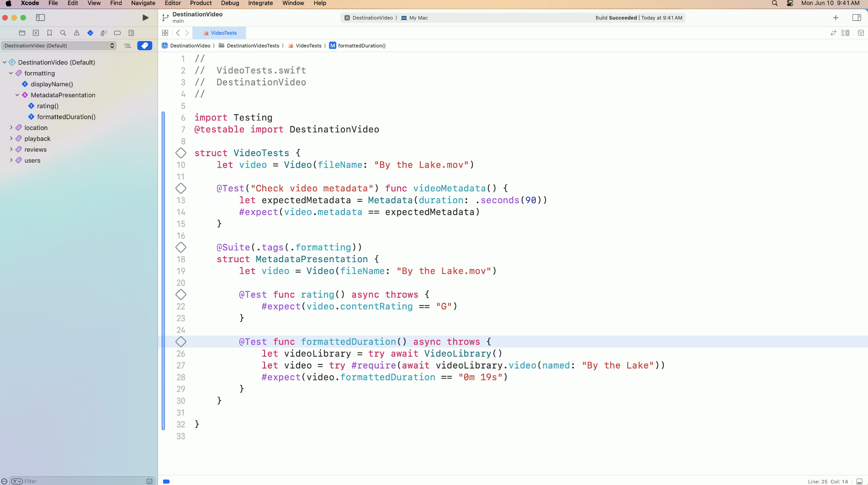Toggle the right inspector panel

tap(857, 18)
